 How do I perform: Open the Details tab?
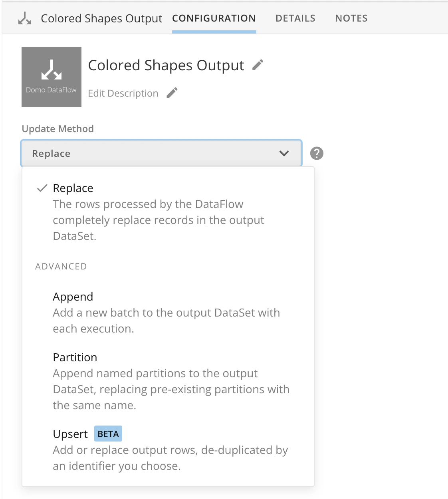[x=295, y=18]
